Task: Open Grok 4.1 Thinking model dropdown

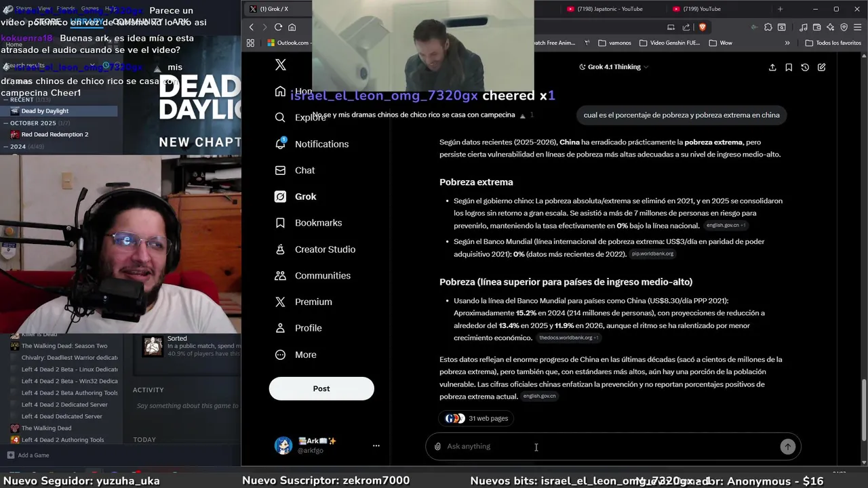Action: coord(614,67)
